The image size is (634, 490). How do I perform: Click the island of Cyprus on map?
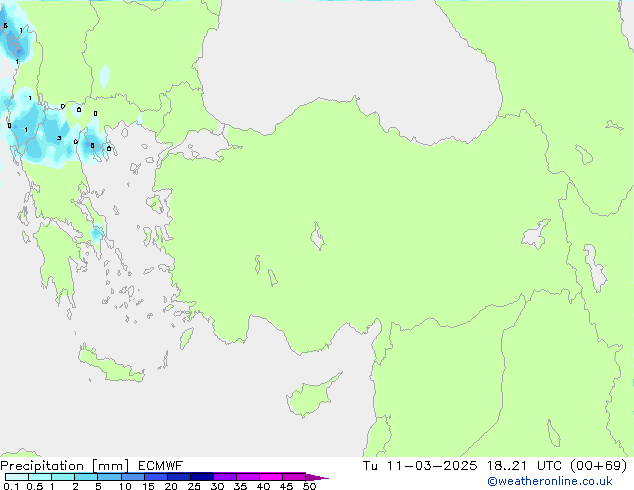[x=309, y=397]
